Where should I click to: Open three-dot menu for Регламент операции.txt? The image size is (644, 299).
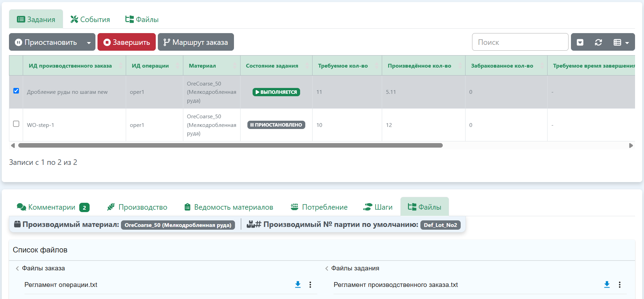click(x=310, y=285)
